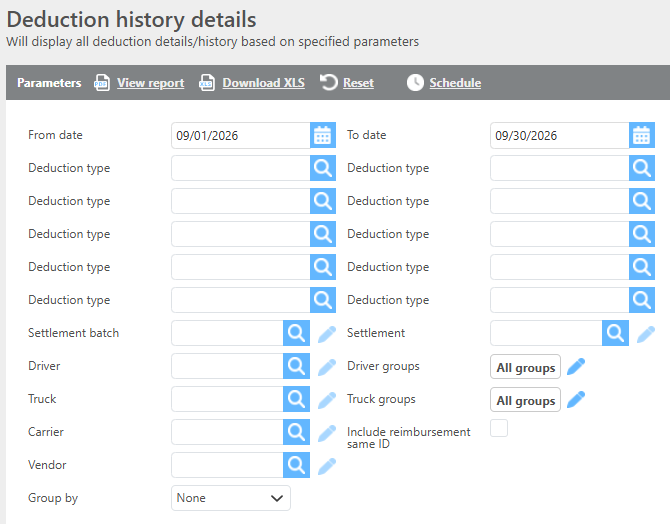Edit Truck groups with the pencil icon
Image resolution: width=670 pixels, height=524 pixels.
[x=576, y=400]
